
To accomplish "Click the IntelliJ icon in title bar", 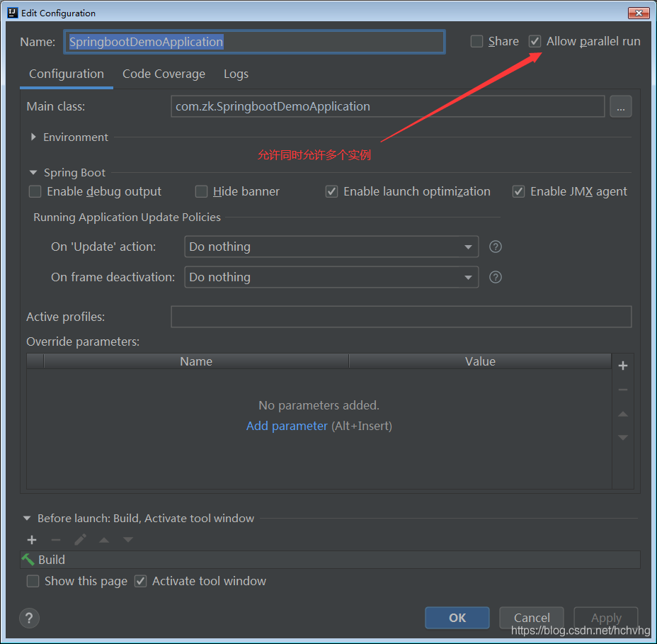I will (13, 13).
